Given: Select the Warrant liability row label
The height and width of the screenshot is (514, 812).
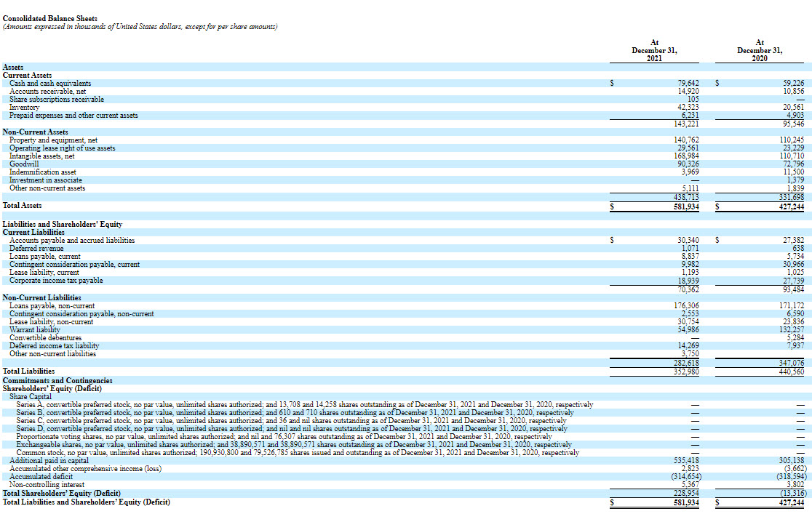Looking at the screenshot, I should pos(36,330).
